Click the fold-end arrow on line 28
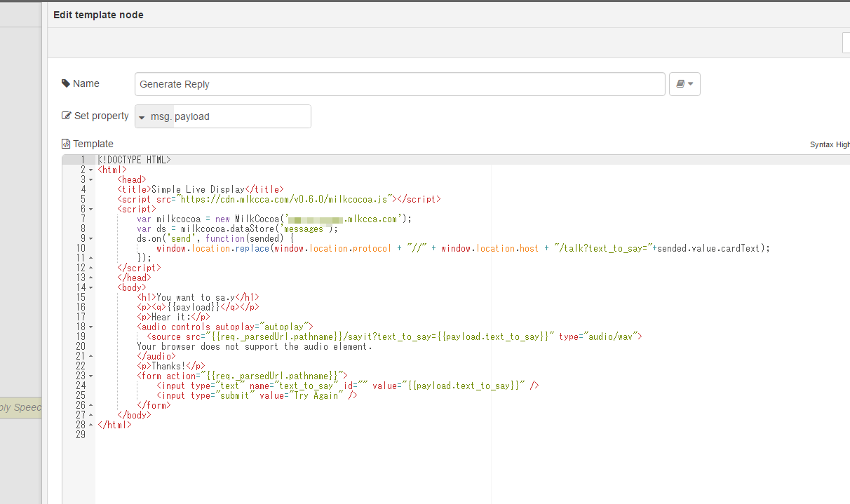The image size is (850, 504). pos(91,425)
